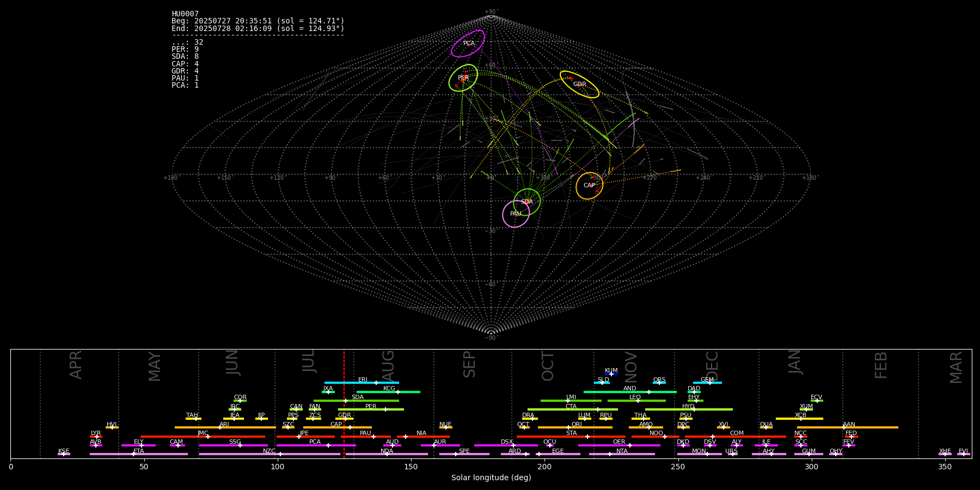The width and height of the screenshot is (980, 490).
Task: Click the QUA shower bar in timeline
Action: coord(766,427)
